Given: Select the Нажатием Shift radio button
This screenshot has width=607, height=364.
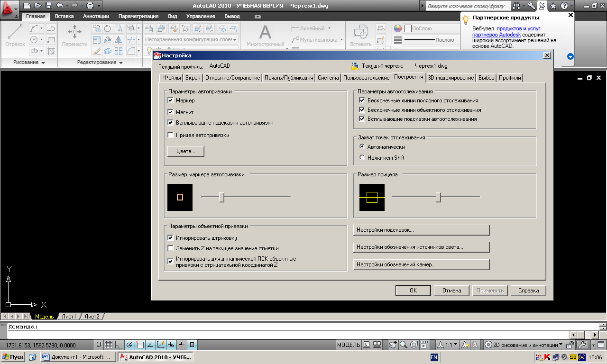Looking at the screenshot, I should coord(363,157).
